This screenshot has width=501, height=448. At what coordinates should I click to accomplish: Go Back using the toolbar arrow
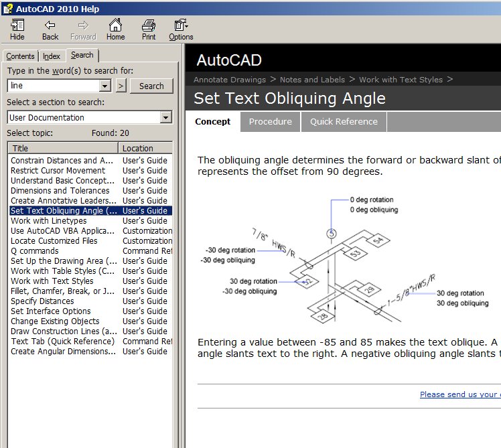pos(50,29)
